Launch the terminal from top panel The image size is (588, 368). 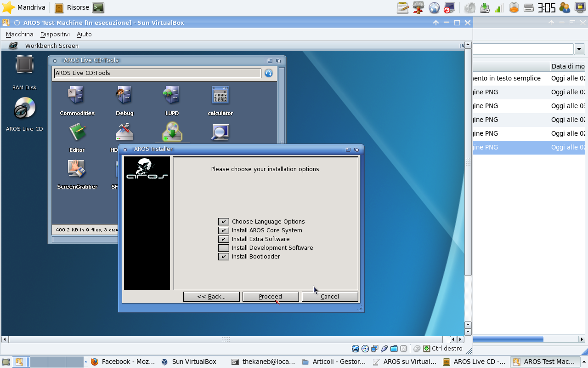pyautogui.click(x=98, y=7)
